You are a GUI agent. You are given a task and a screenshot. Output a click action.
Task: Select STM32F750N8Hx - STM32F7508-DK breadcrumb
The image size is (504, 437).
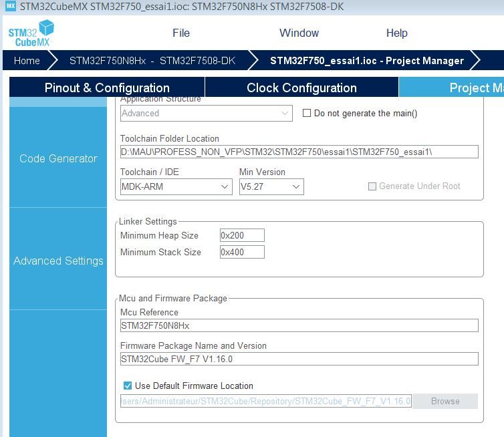pos(152,60)
